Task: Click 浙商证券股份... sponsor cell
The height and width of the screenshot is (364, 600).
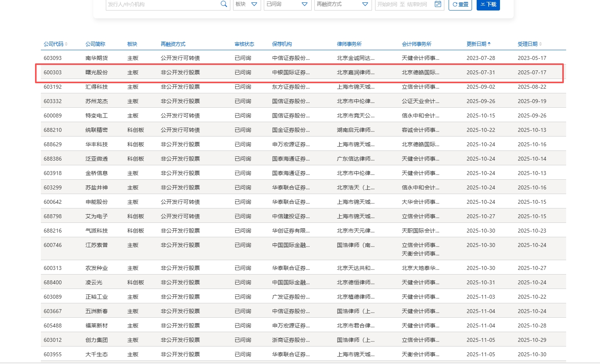Action: 291,340
